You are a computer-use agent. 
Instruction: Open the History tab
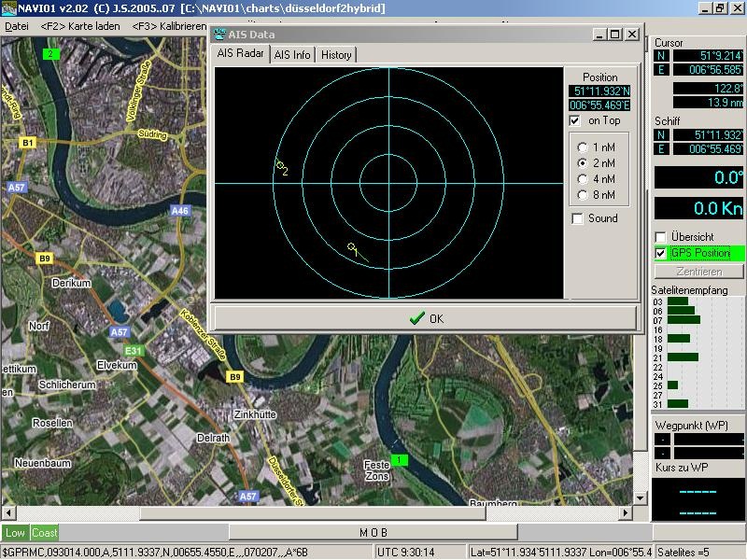point(336,55)
